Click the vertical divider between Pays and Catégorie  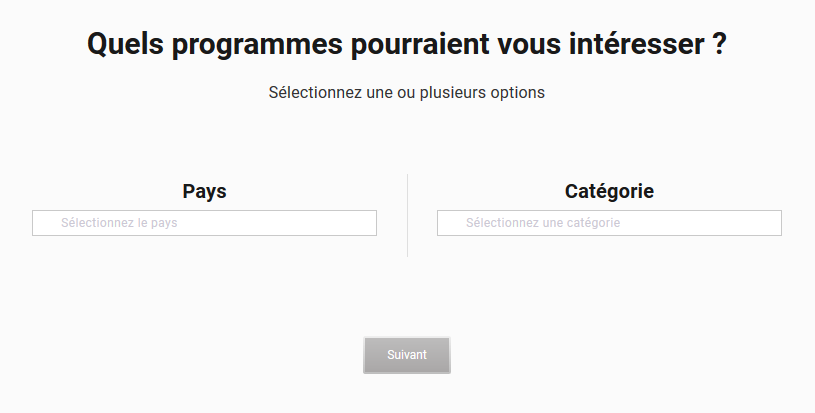[407, 215]
